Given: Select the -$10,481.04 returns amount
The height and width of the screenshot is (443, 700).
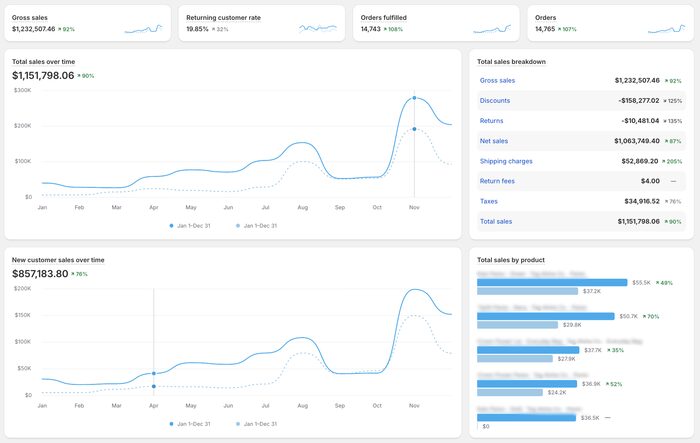Looking at the screenshot, I should click(x=640, y=121).
